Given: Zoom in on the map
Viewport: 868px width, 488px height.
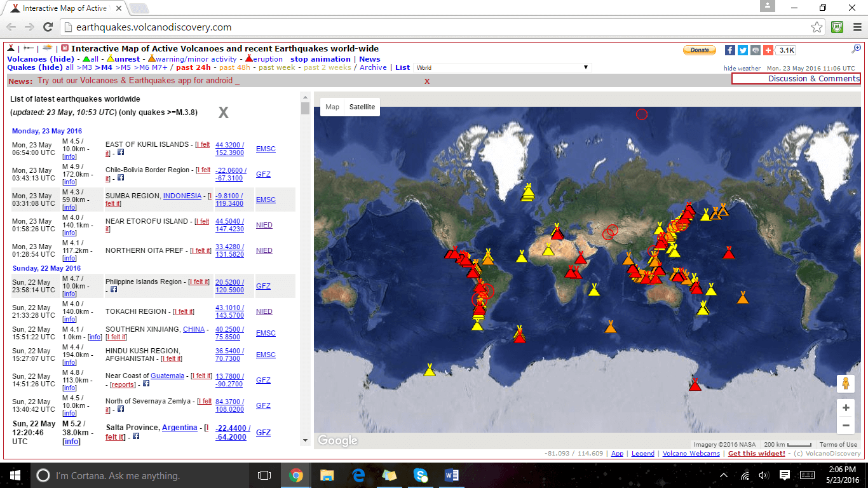Looking at the screenshot, I should [845, 408].
